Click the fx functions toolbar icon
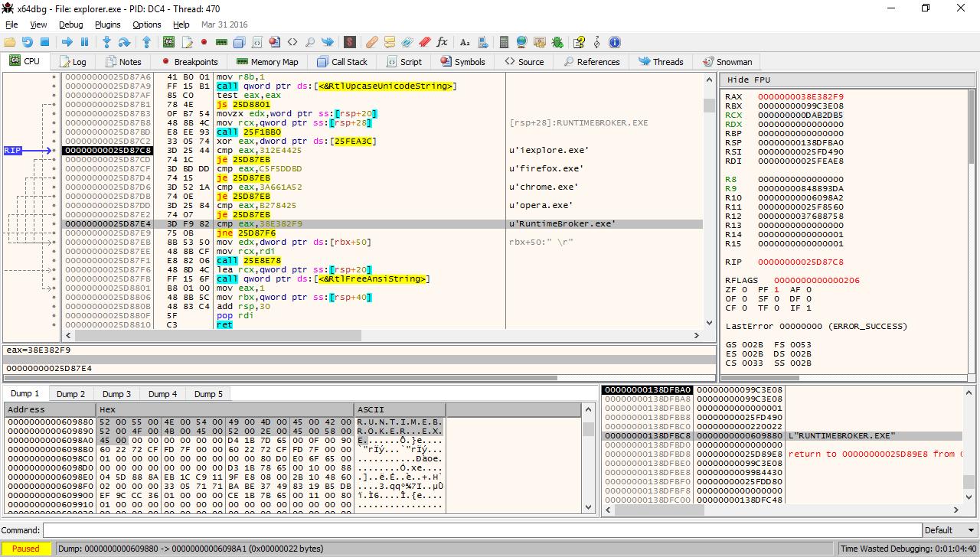 pyautogui.click(x=442, y=42)
